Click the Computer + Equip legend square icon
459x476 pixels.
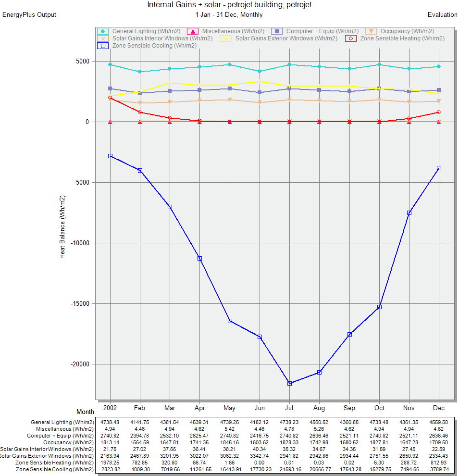(x=277, y=31)
